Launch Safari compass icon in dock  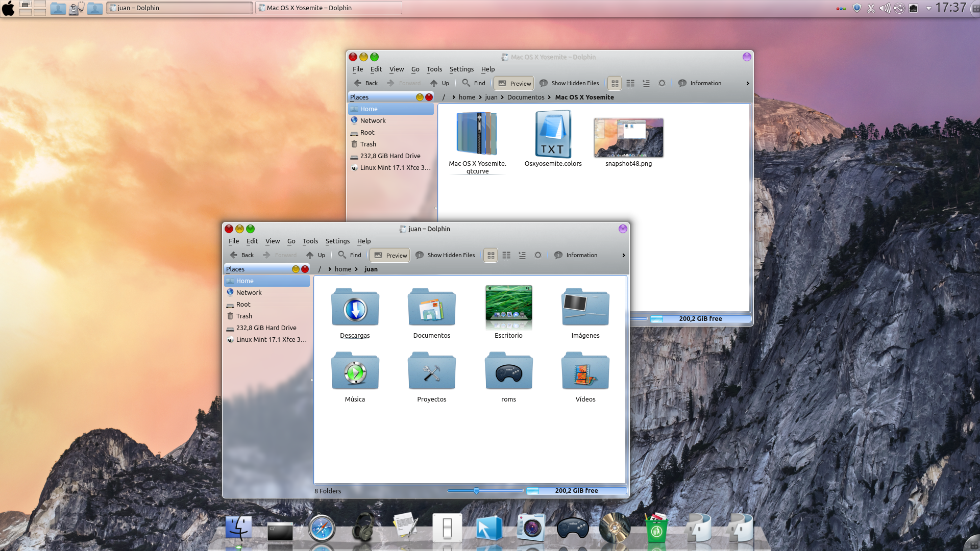click(x=322, y=528)
